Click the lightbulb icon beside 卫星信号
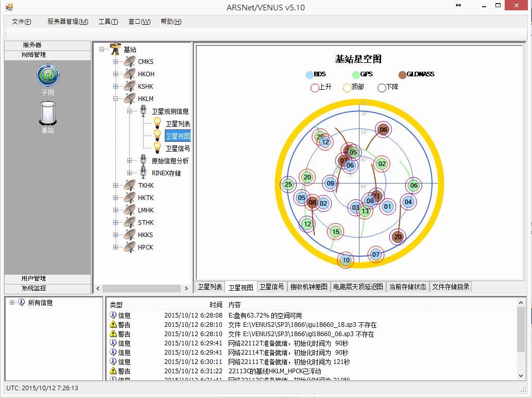The height and width of the screenshot is (398, 532). pyautogui.click(x=158, y=148)
